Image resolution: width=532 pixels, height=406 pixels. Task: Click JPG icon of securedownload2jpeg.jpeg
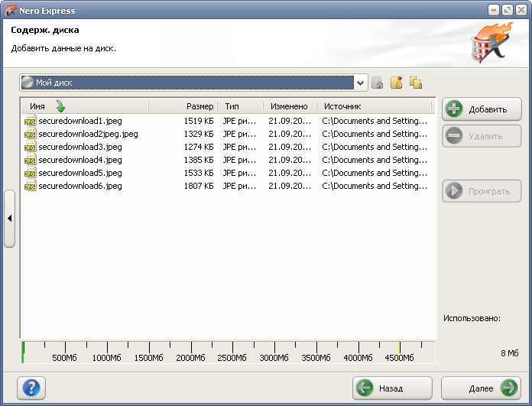(31, 134)
